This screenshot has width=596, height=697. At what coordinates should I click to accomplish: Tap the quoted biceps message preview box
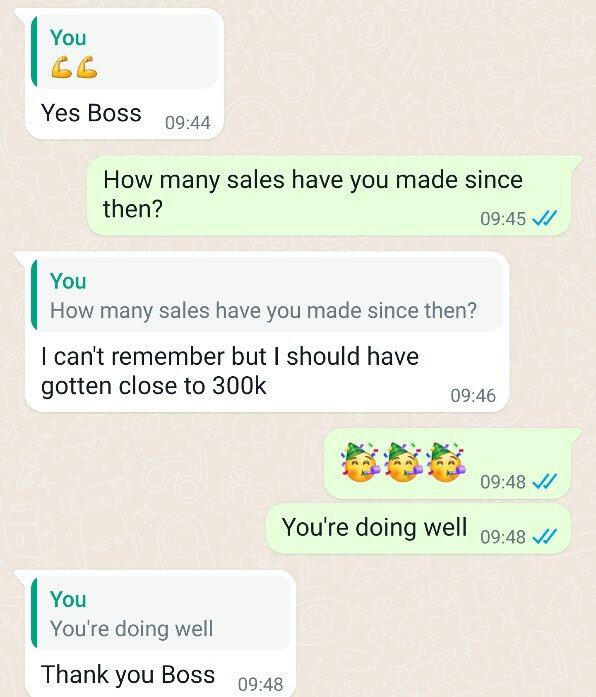click(124, 51)
